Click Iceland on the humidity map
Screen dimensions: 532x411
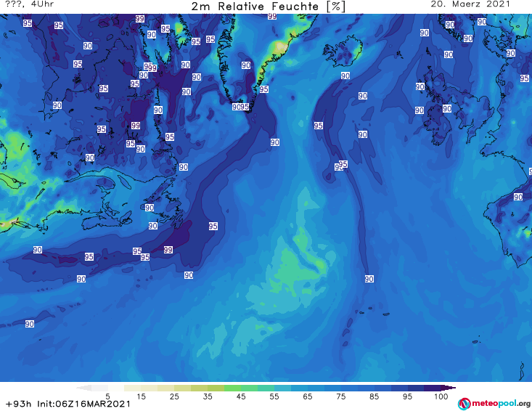[x=343, y=52]
